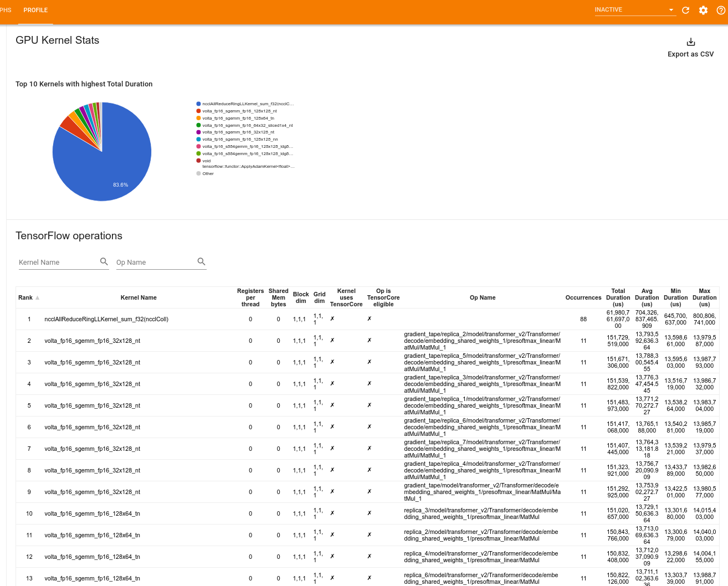Click the Export as CSV label
Screen dimensions: 728x586
pos(690,54)
